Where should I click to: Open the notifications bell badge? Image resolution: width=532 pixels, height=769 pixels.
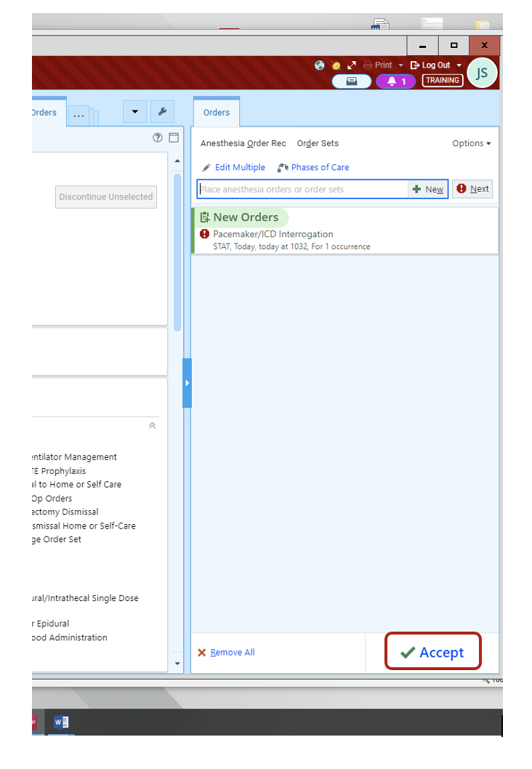pos(395,81)
